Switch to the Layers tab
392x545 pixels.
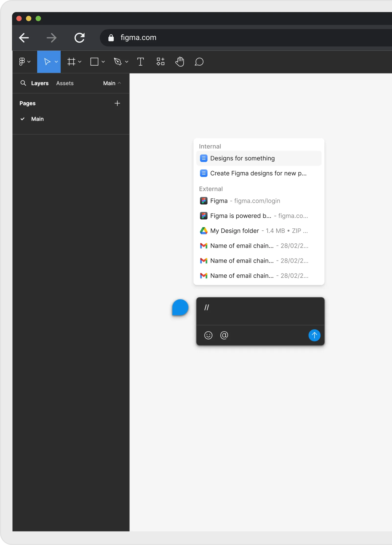(x=40, y=83)
